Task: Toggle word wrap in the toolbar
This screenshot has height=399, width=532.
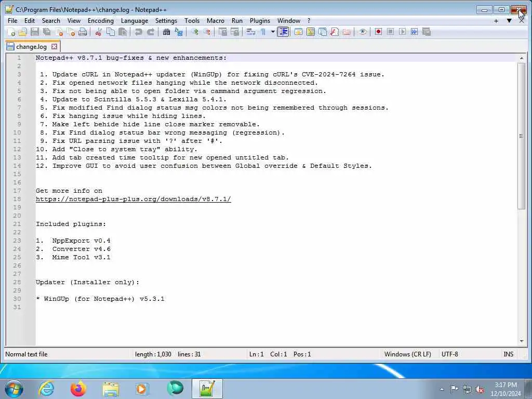Action: point(250,32)
